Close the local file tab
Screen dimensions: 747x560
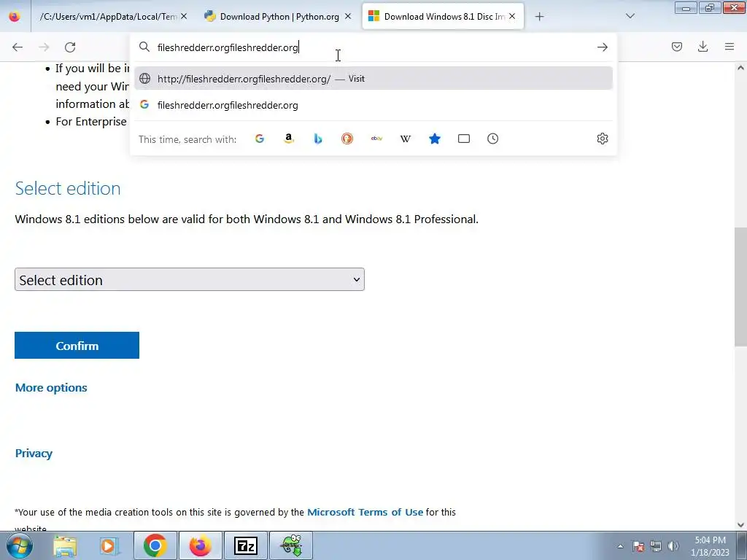[x=184, y=17]
